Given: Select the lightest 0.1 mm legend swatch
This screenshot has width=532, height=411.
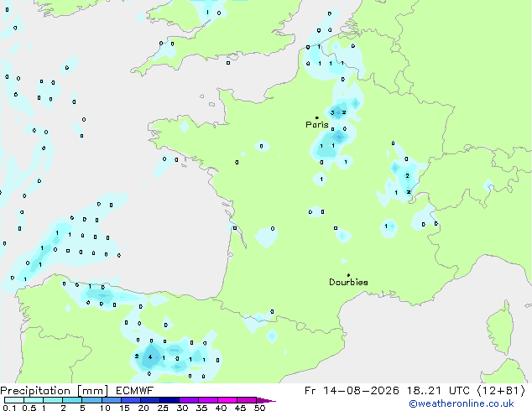Looking at the screenshot, I should coord(14,400).
